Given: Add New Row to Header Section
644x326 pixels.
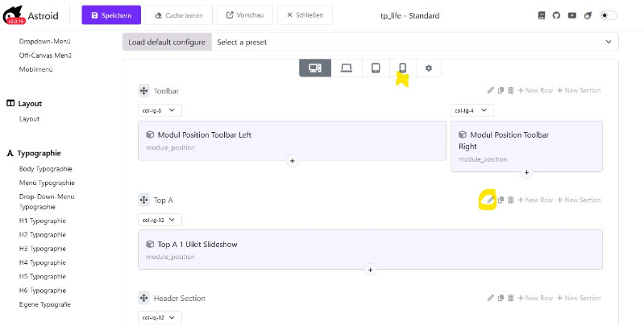Looking at the screenshot, I should click(x=535, y=298).
